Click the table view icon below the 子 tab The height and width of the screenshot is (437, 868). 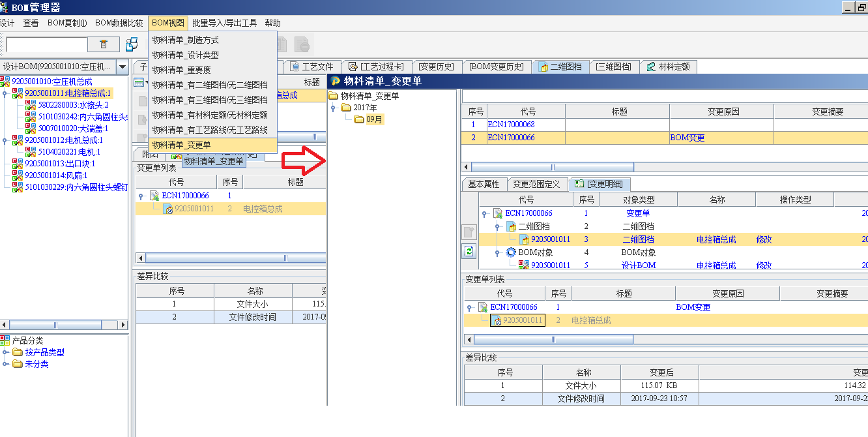coord(138,82)
